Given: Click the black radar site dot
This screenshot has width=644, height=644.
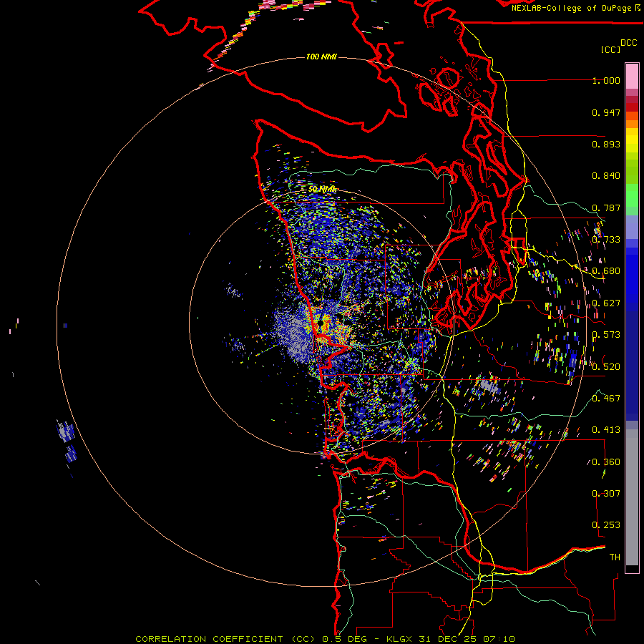Looking at the screenshot, I should [x=321, y=324].
